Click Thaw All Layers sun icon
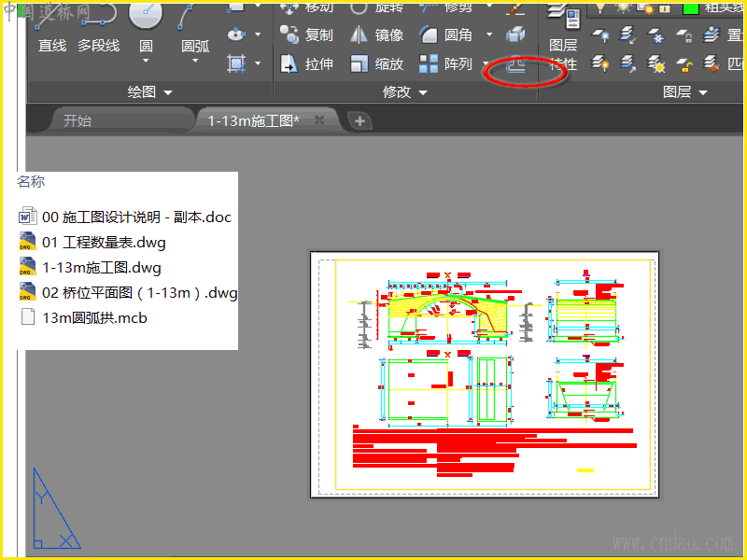Viewport: 747px width, 560px height. click(x=655, y=63)
